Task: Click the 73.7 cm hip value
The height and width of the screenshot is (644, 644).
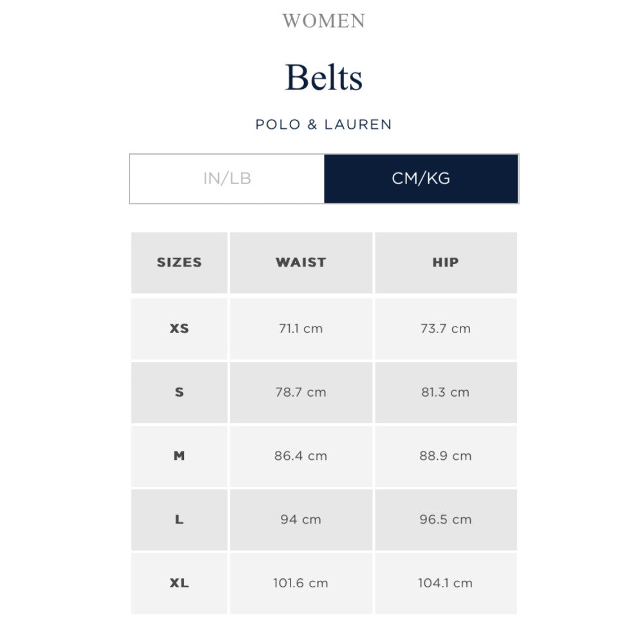Action: click(446, 328)
